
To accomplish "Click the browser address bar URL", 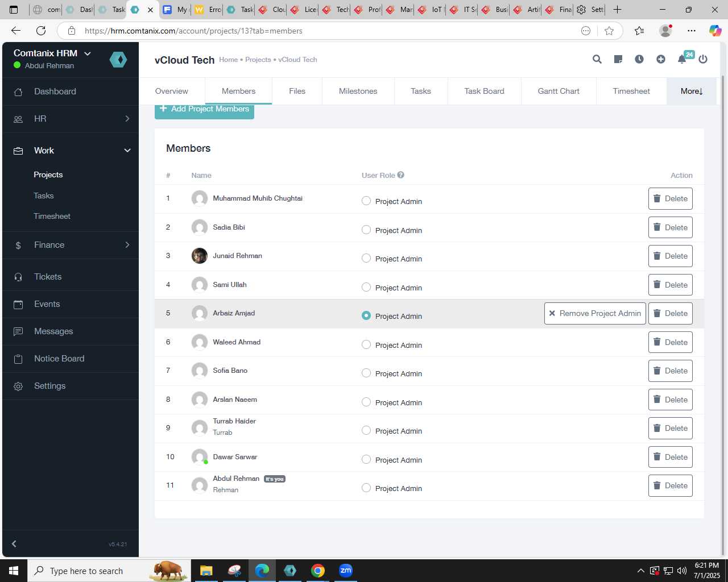I will click(x=193, y=31).
